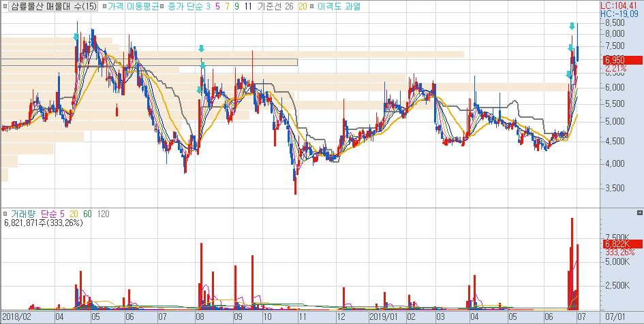Select the 삼륭물산 매물대 수(15) indicator label

[53, 7]
